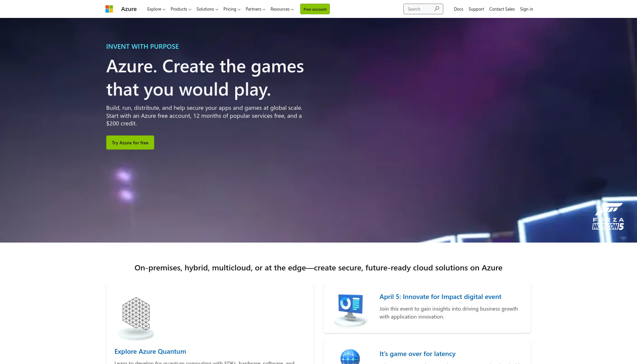Click the Microsoft logo icon
Image resolution: width=637 pixels, height=364 pixels.
point(109,9)
